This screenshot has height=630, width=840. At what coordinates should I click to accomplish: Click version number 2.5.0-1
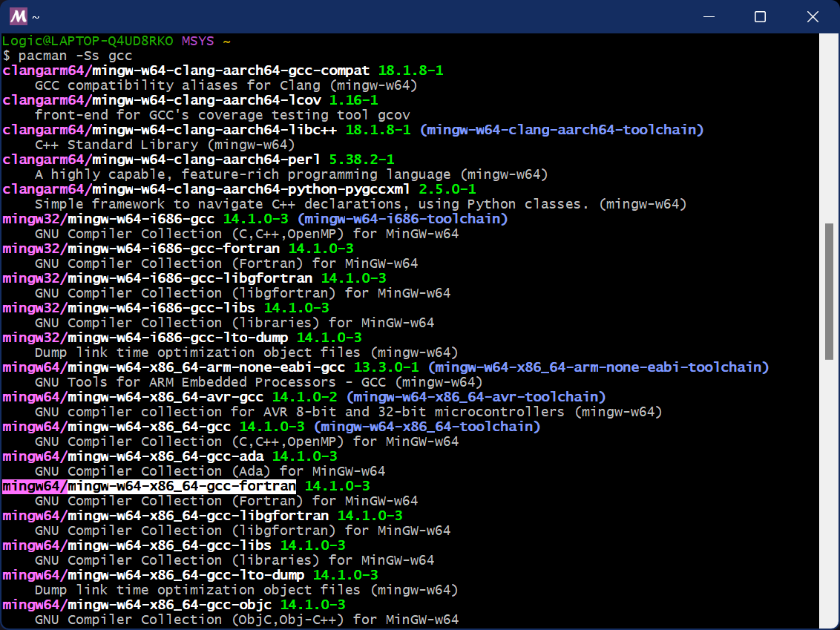coord(447,189)
